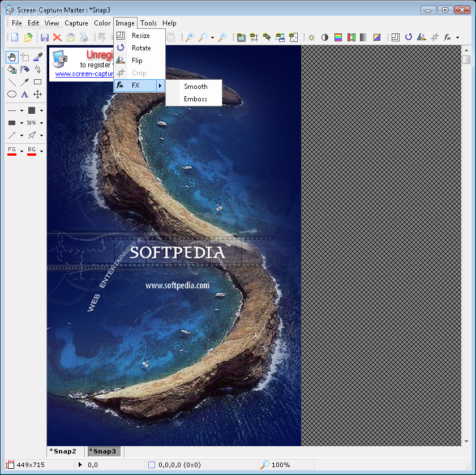This screenshot has width=476, height=475.
Task: Click the Save floppy disk icon
Action: point(45,37)
